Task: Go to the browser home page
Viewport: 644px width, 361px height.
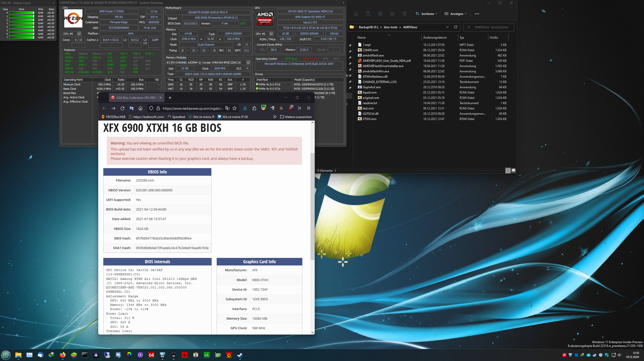Action: click(x=140, y=108)
